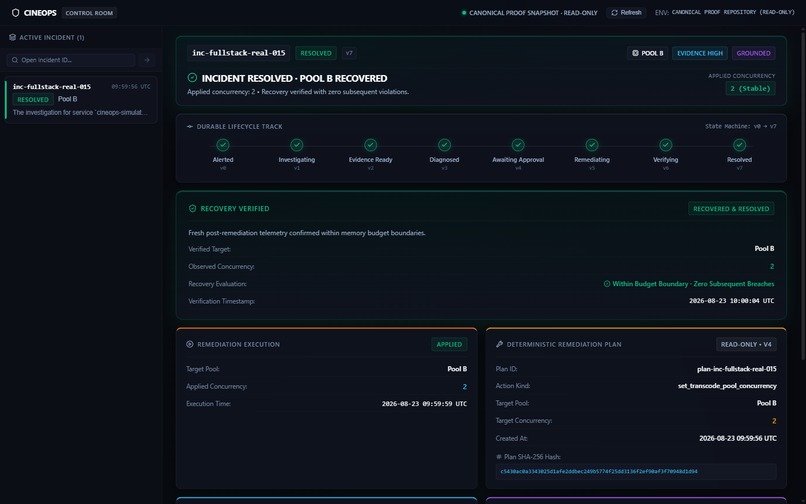The width and height of the screenshot is (806, 504).
Task: Click the 2 (Stable) concurrency badge
Action: tap(750, 88)
